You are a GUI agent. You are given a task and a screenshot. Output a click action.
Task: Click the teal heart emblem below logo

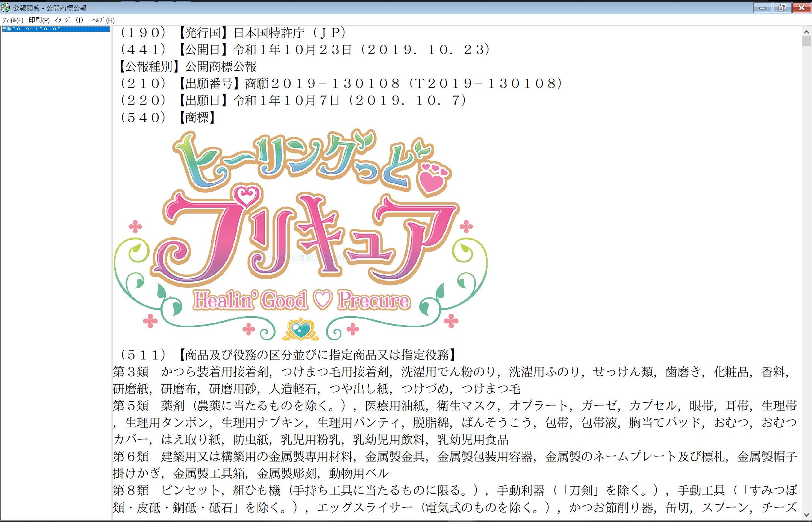(x=300, y=330)
